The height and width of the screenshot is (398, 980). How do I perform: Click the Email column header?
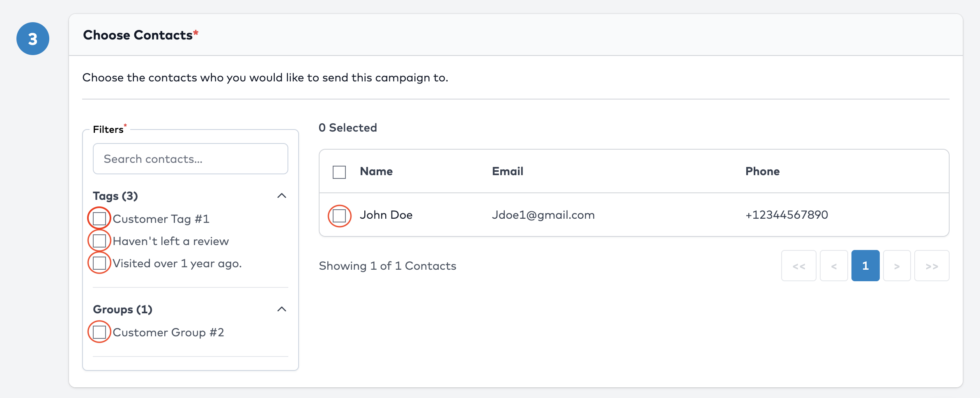508,171
